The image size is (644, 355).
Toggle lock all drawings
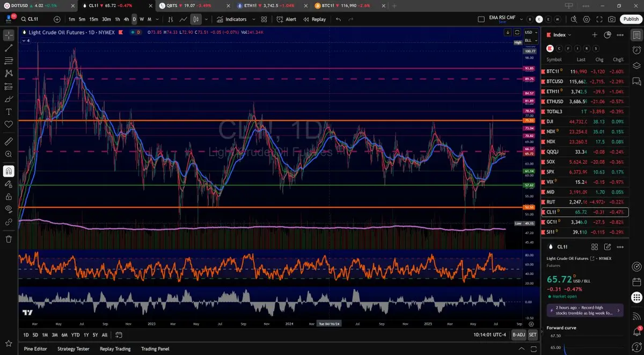click(x=9, y=197)
